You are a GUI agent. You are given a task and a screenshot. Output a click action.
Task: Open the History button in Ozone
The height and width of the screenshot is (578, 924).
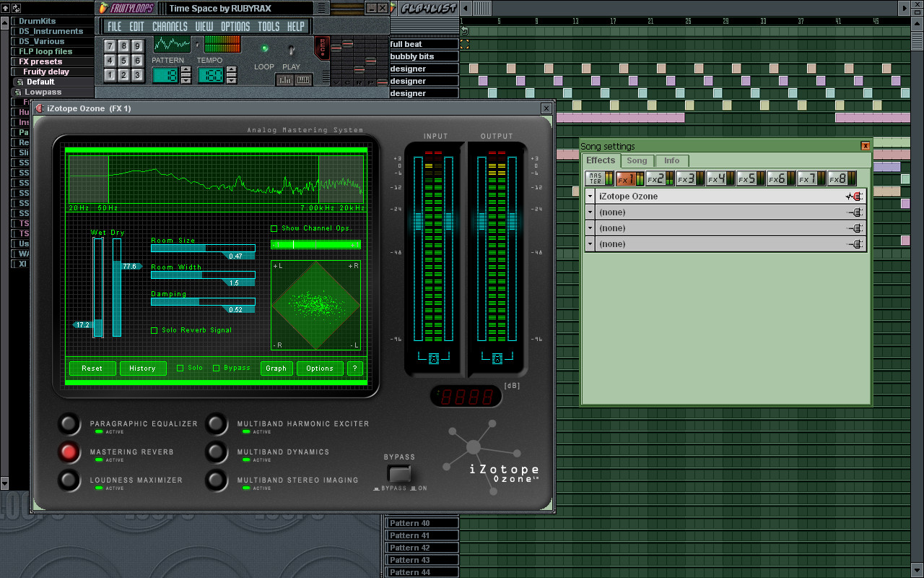[143, 368]
